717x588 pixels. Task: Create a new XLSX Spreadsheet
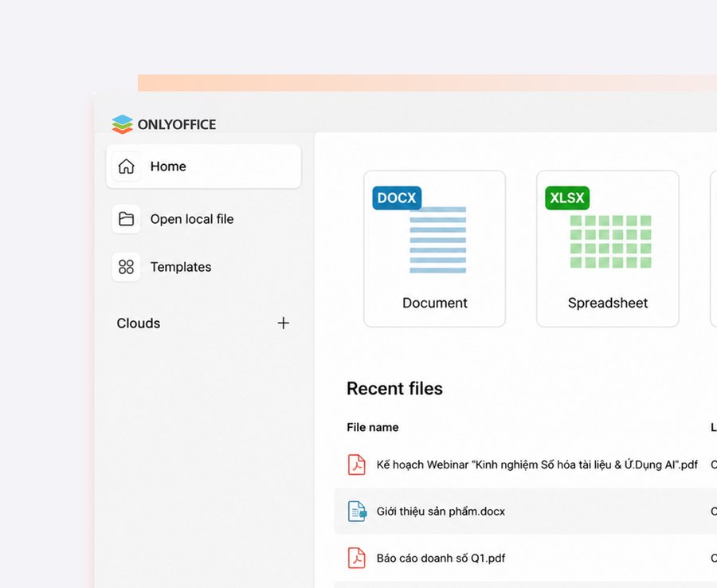(x=607, y=249)
